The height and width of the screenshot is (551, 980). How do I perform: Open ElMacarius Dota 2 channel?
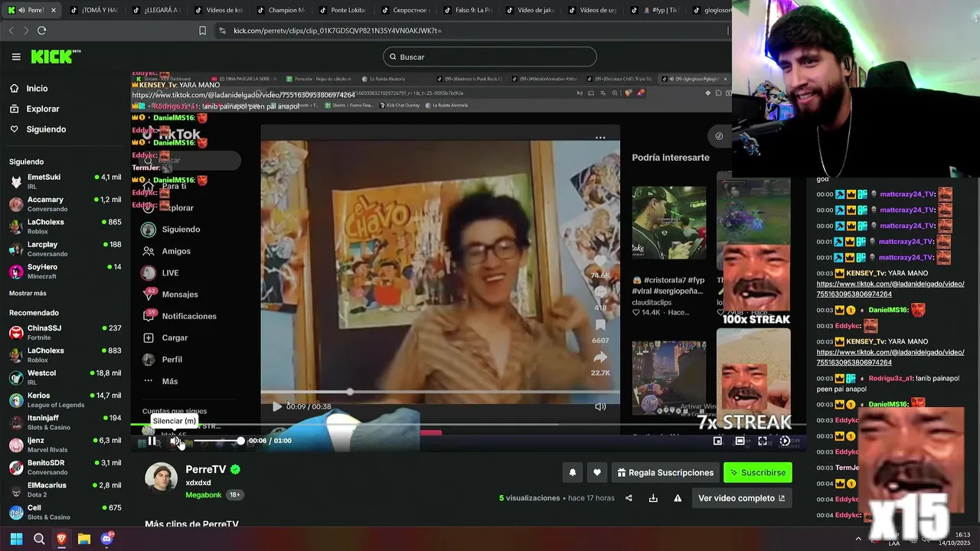point(65,490)
